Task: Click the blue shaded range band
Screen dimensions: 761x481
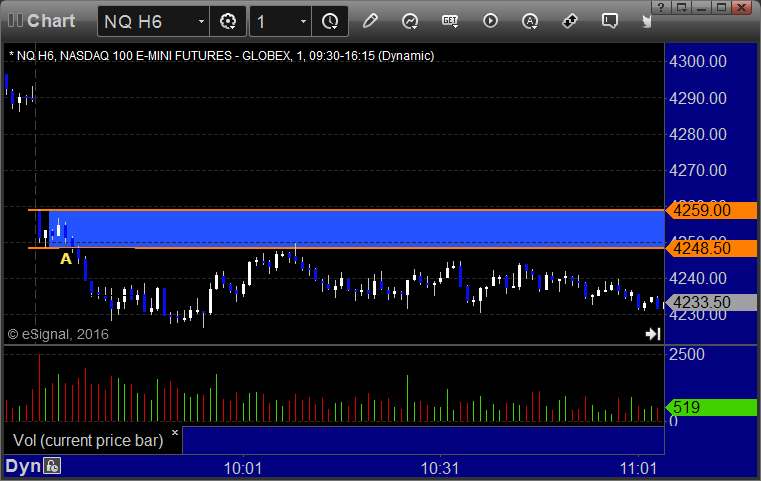Action: 356,229
